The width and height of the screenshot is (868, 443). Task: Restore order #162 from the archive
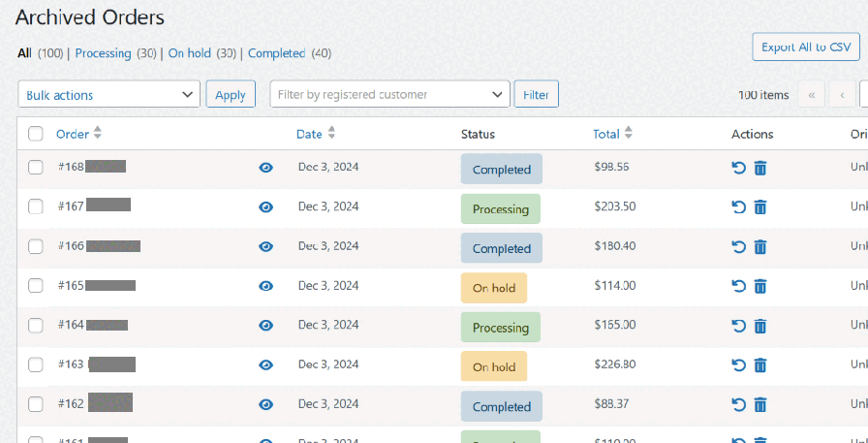point(739,405)
